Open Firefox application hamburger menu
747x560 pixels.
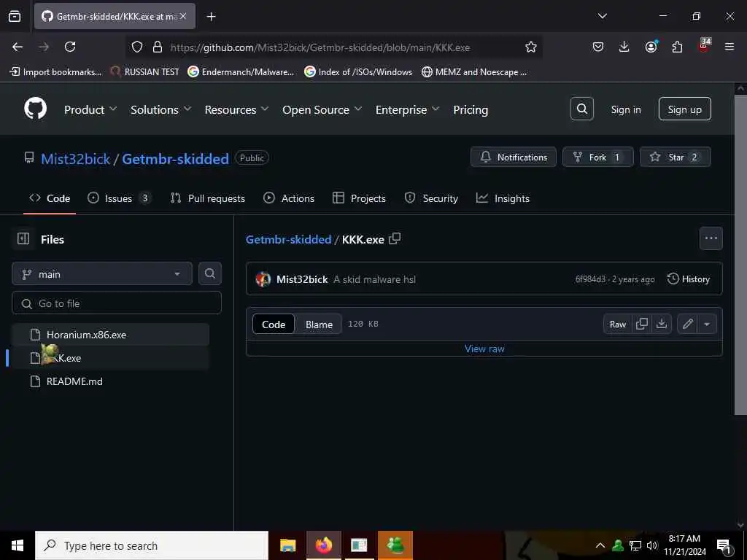point(729,47)
